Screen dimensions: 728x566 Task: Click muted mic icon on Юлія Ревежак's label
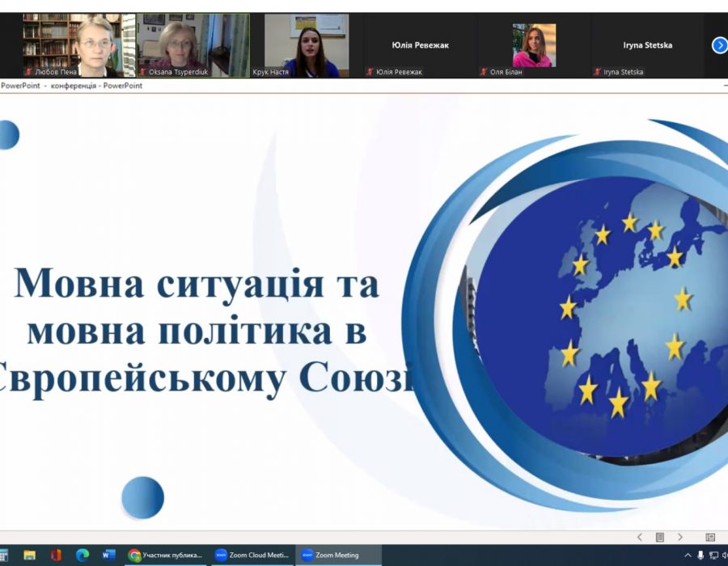click(370, 72)
